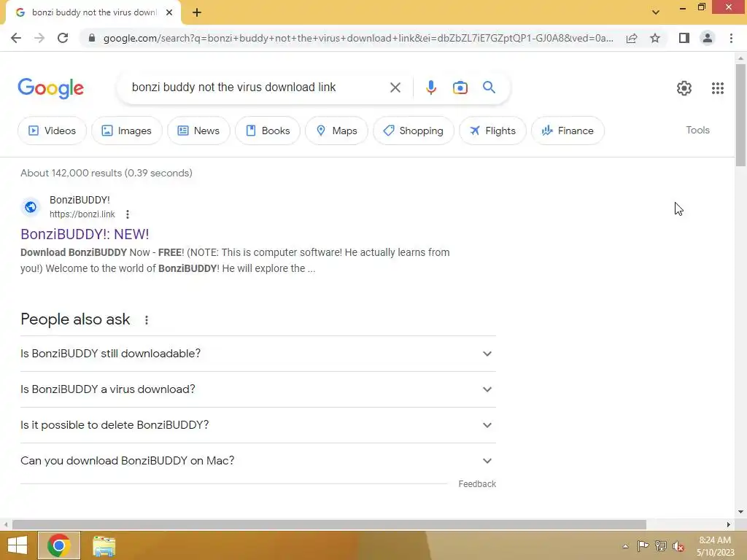Open Chrome's side panel icon
Screen dimensions: 747x560
pyautogui.click(x=684, y=38)
